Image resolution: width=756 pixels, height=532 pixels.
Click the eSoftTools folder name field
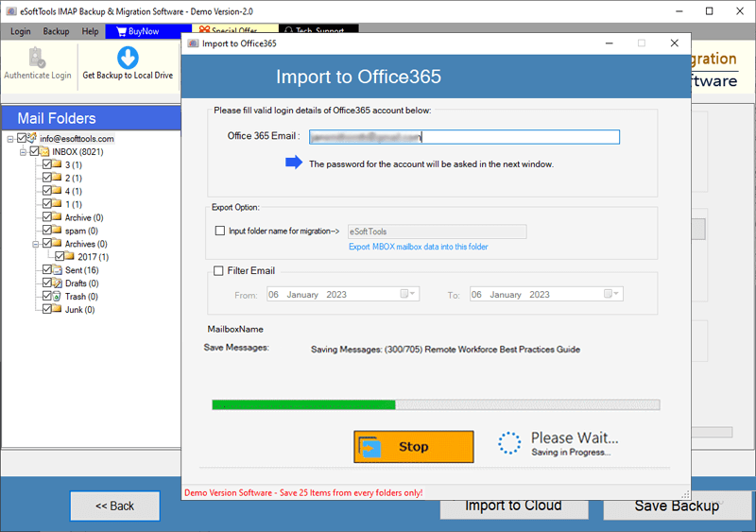click(437, 232)
